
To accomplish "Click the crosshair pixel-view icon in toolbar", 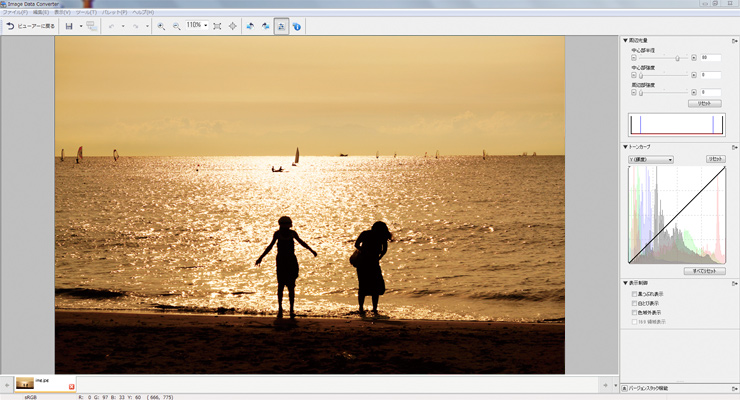I will point(233,25).
